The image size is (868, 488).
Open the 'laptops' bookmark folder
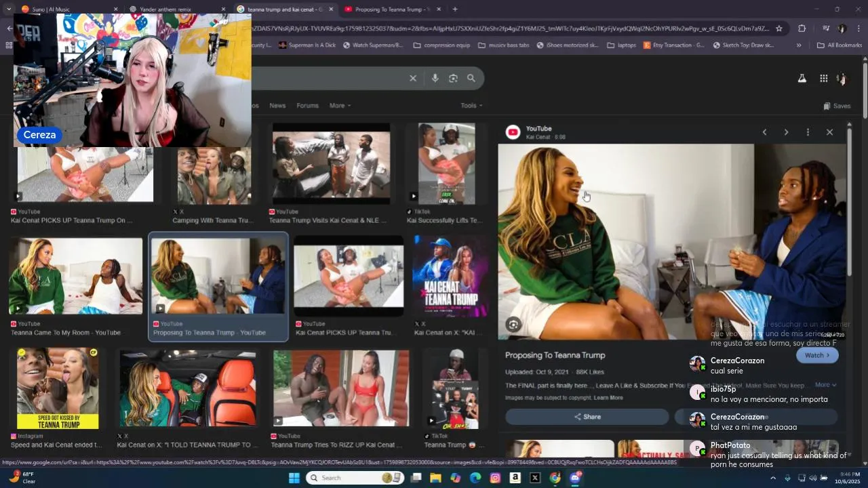[x=621, y=45]
